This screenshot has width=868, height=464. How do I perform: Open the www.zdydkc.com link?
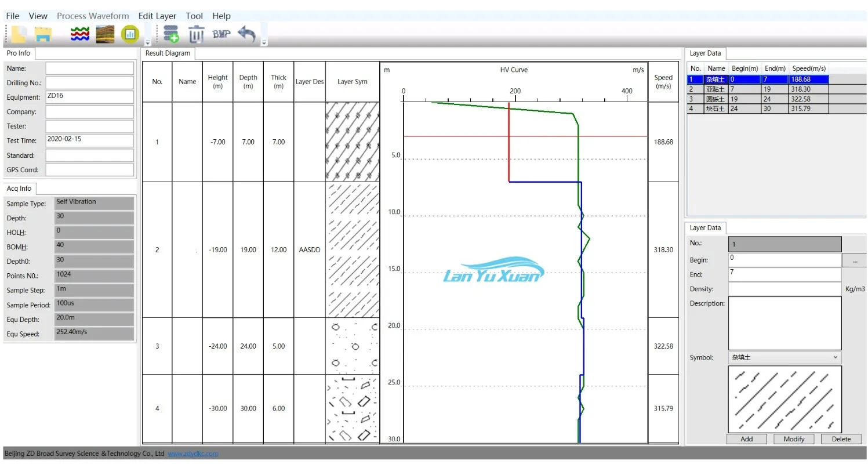click(x=193, y=454)
